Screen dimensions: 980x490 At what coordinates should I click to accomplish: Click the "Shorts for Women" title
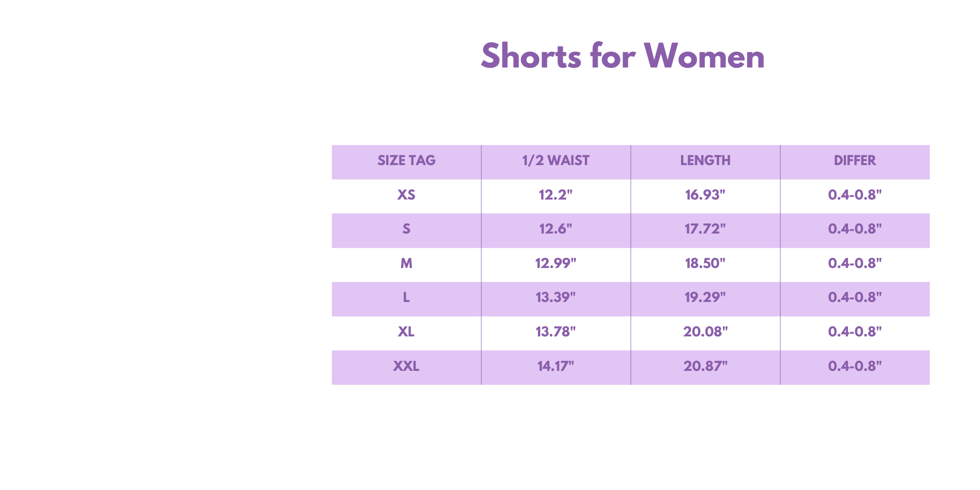coord(623,57)
